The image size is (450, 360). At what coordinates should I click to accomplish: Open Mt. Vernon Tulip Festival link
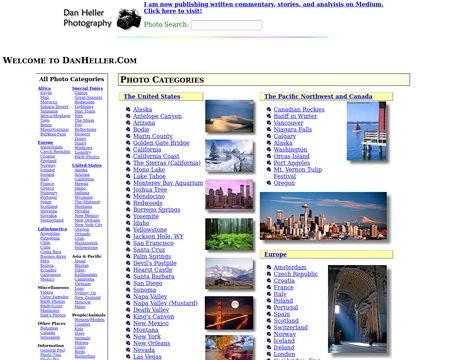[x=298, y=173]
